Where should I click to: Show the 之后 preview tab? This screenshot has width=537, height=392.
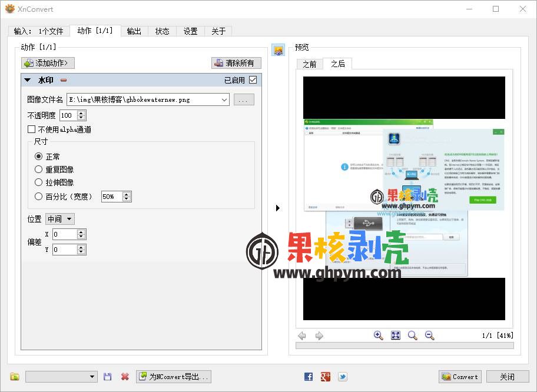point(337,64)
